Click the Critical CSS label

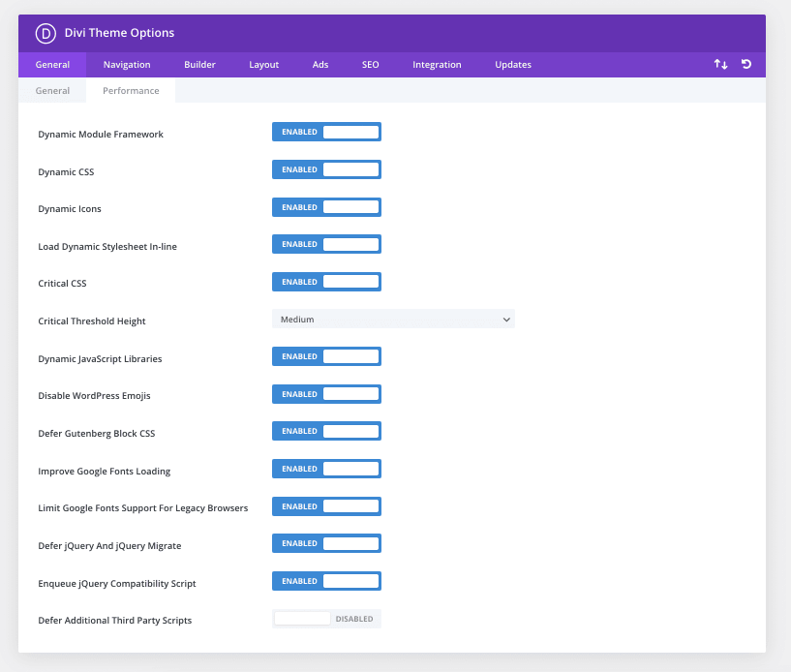click(x=63, y=284)
